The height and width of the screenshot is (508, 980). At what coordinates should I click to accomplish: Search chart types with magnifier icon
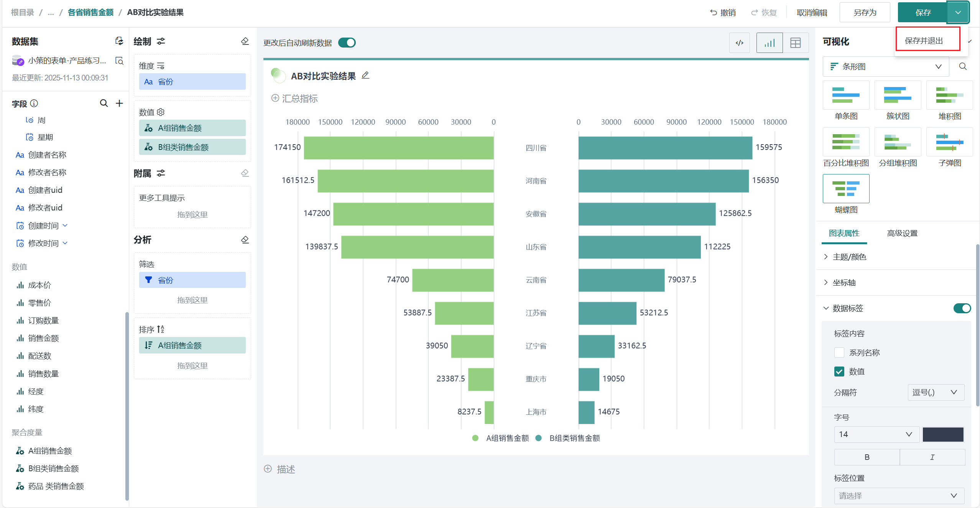[x=963, y=66]
